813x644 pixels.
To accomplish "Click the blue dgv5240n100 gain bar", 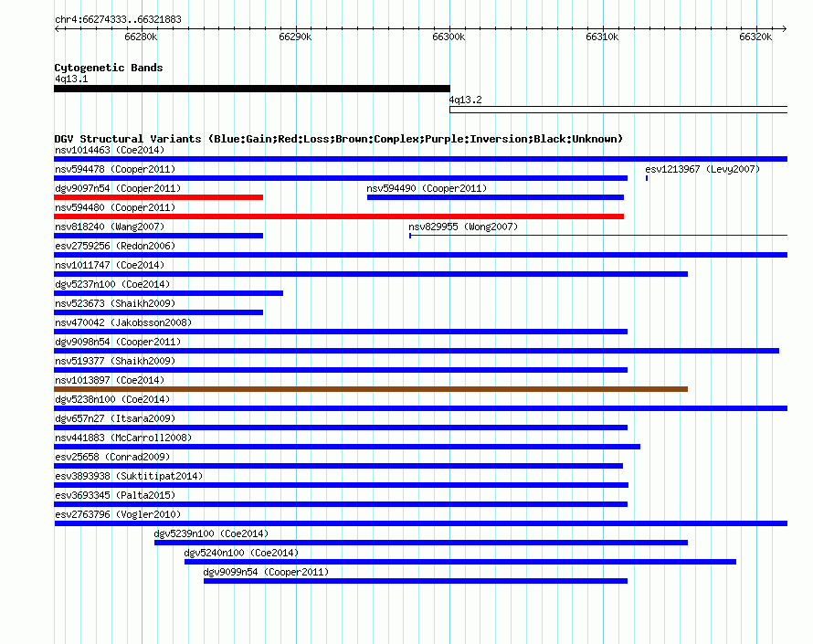I will tap(460, 562).
